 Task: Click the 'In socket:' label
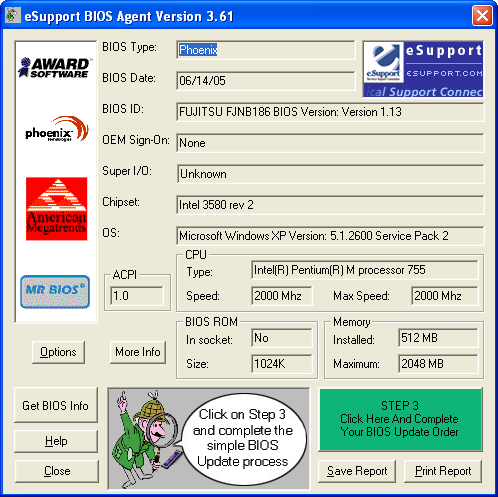click(209, 340)
